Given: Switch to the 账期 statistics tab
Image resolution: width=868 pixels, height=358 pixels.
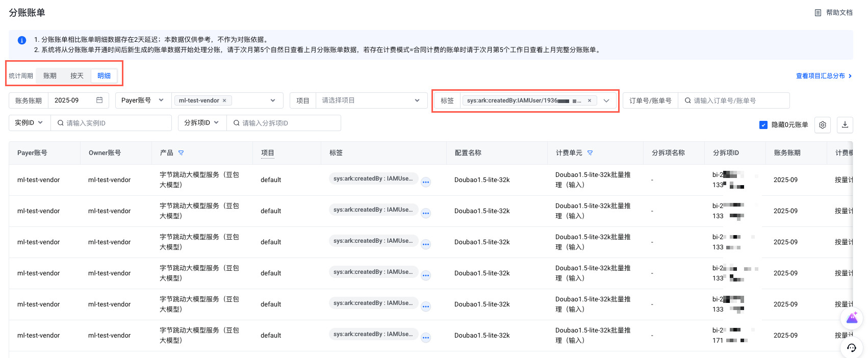Looking at the screenshot, I should [x=50, y=76].
